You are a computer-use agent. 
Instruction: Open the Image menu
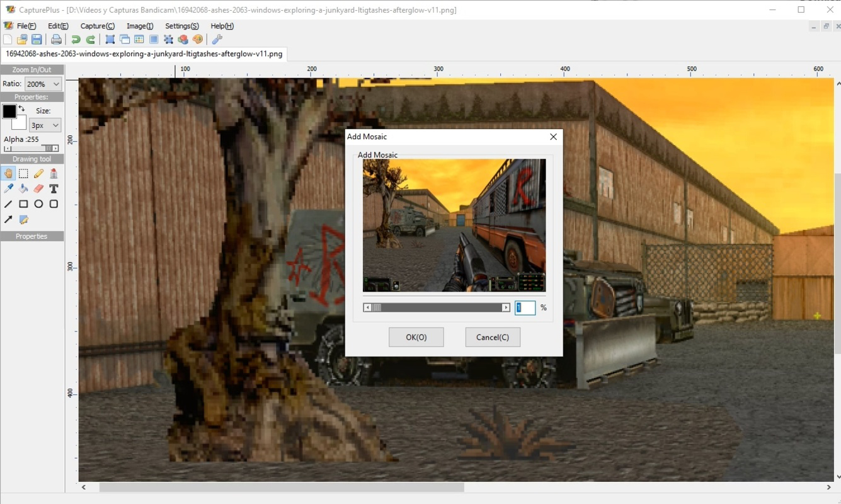pos(140,26)
